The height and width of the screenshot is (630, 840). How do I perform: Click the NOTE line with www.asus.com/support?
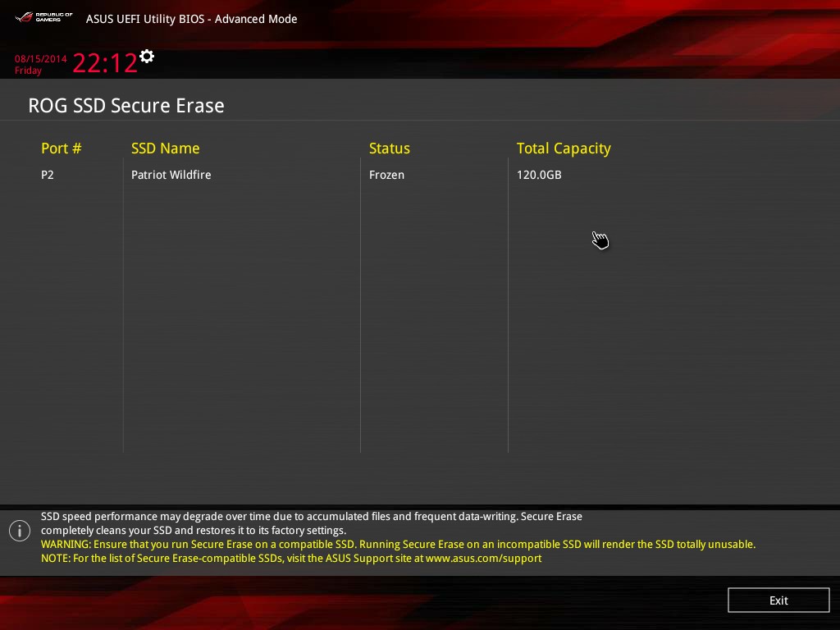[x=291, y=558]
